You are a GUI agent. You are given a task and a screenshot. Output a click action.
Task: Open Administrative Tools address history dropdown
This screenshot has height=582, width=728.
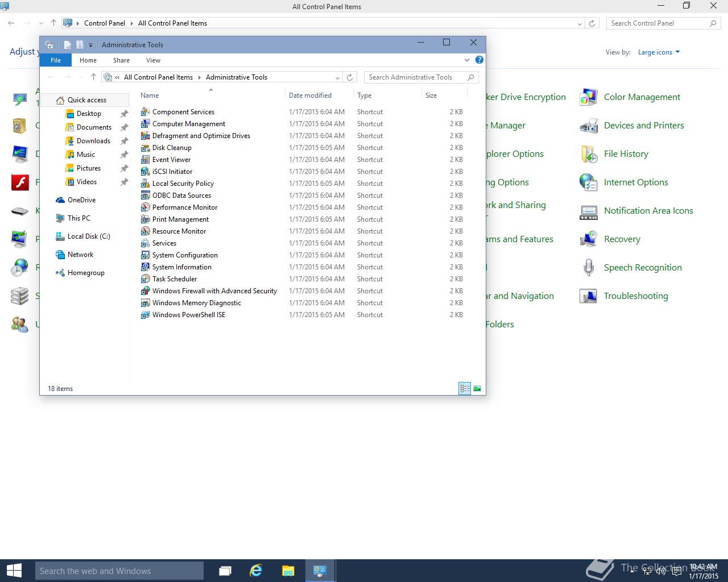click(x=337, y=77)
